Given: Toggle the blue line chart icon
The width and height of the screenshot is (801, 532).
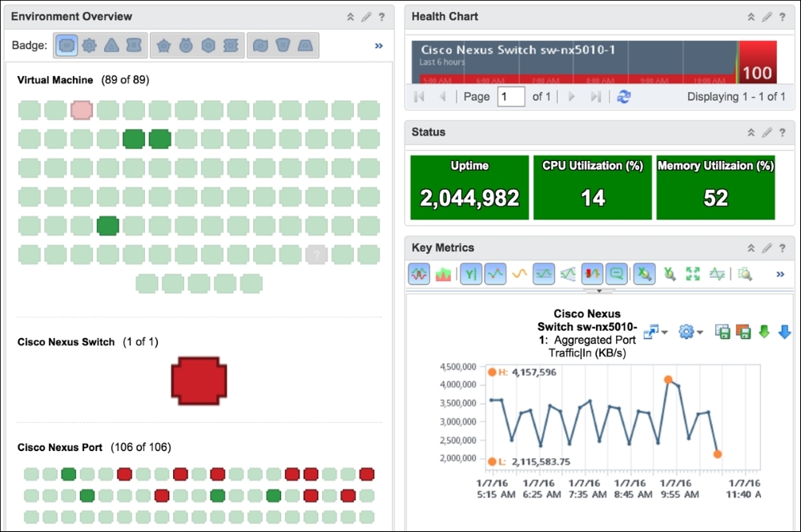Looking at the screenshot, I should tap(495, 274).
